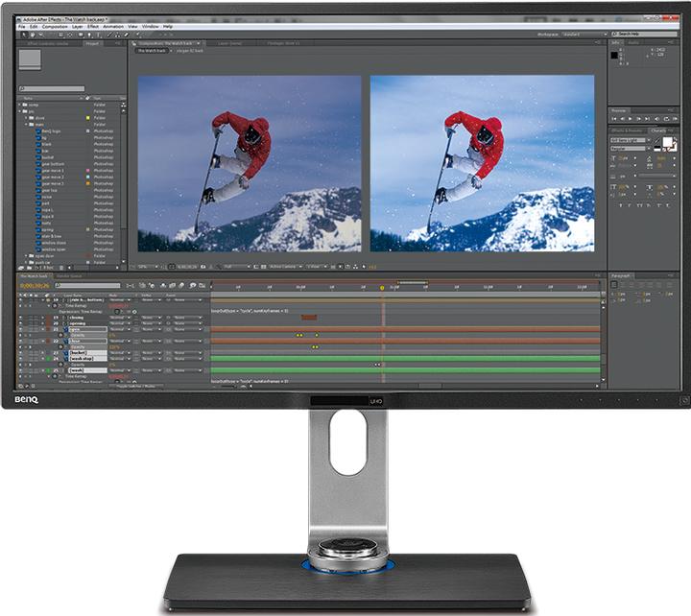This screenshot has height=616, width=691.
Task: Expand the 'closing' layer 19 properties
Action: [43, 318]
